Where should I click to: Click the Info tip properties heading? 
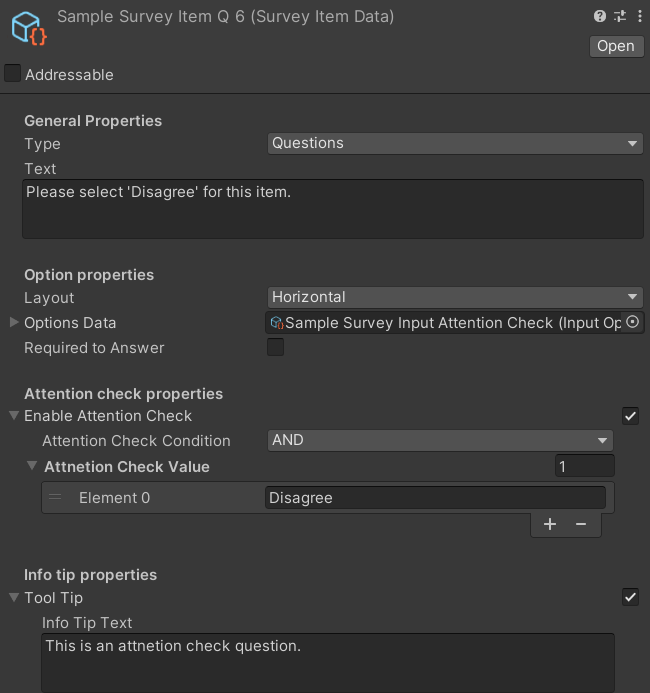point(90,575)
